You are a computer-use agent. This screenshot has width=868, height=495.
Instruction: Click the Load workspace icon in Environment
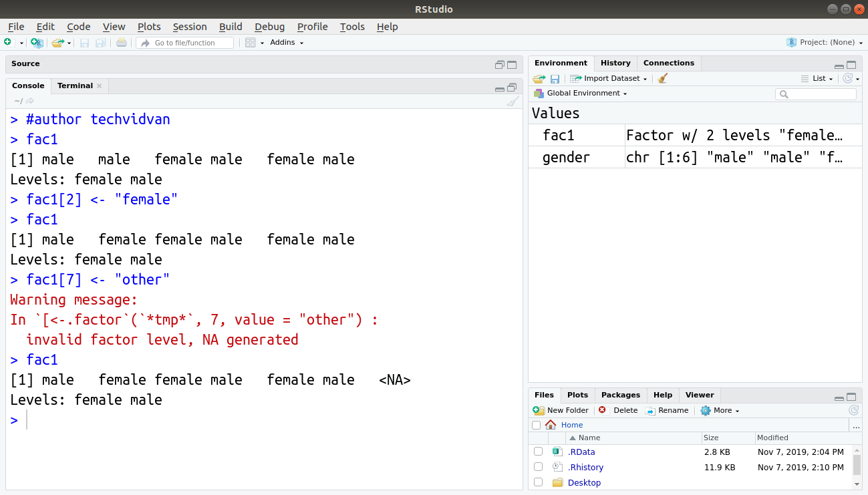pyautogui.click(x=539, y=78)
